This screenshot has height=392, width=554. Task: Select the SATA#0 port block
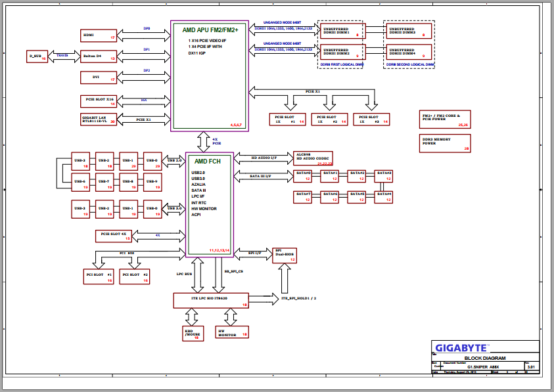(x=304, y=175)
